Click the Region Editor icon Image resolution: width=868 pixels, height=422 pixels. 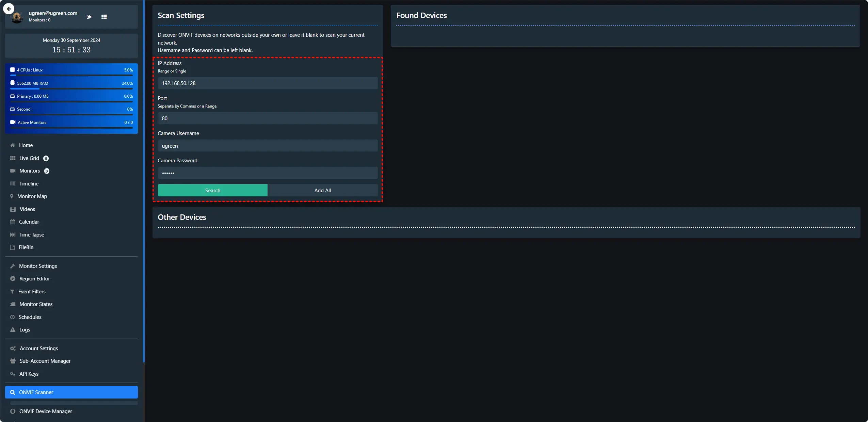pos(13,279)
